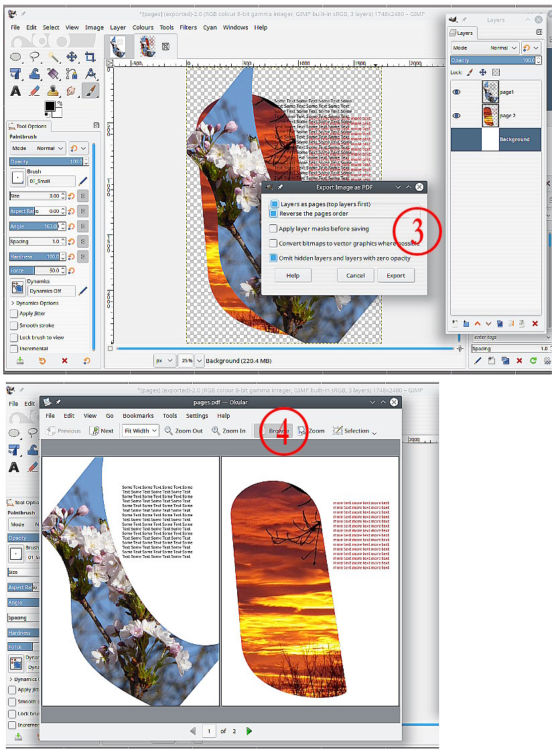The height and width of the screenshot is (756, 552).
Task: Toggle Reverse the pages order checkbox
Action: 273,213
